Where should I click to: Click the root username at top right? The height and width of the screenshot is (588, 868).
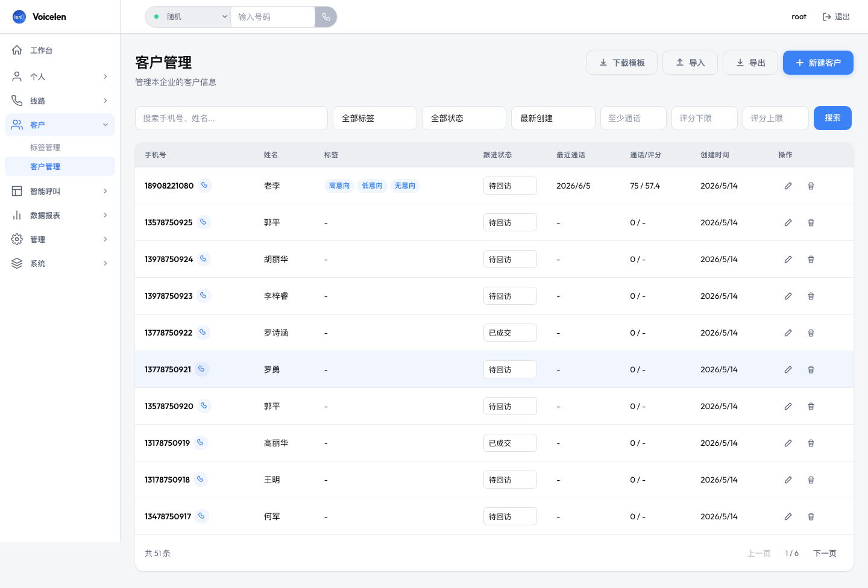[799, 17]
